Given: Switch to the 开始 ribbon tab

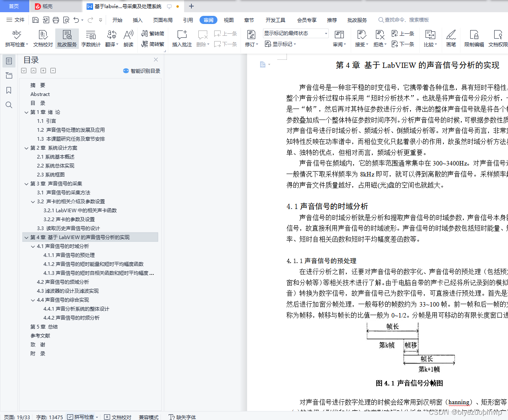Looking at the screenshot, I should click(x=117, y=20).
